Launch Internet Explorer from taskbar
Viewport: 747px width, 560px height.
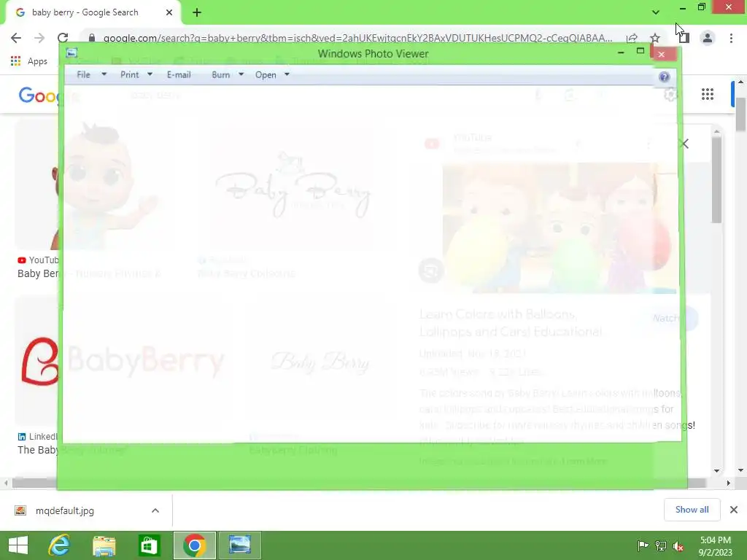[59, 545]
